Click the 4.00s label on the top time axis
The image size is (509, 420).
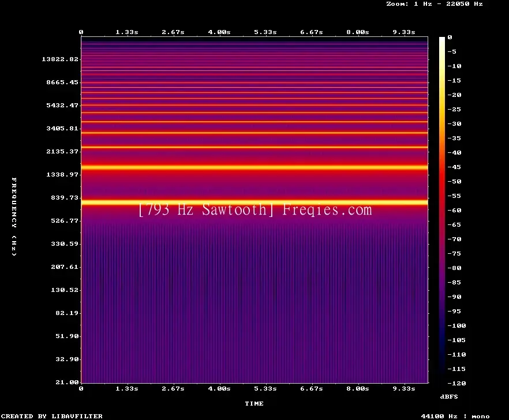click(x=219, y=32)
